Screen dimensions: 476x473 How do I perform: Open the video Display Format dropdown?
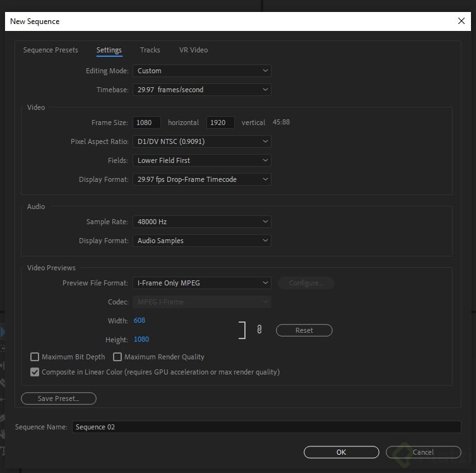(202, 179)
